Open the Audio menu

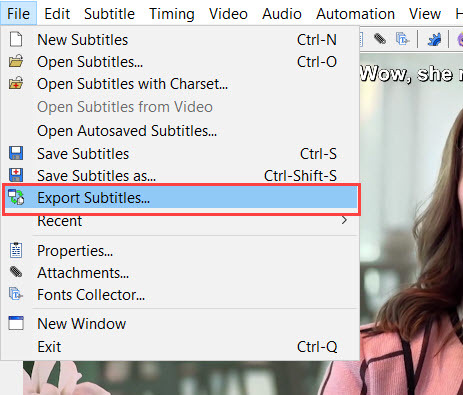(282, 14)
